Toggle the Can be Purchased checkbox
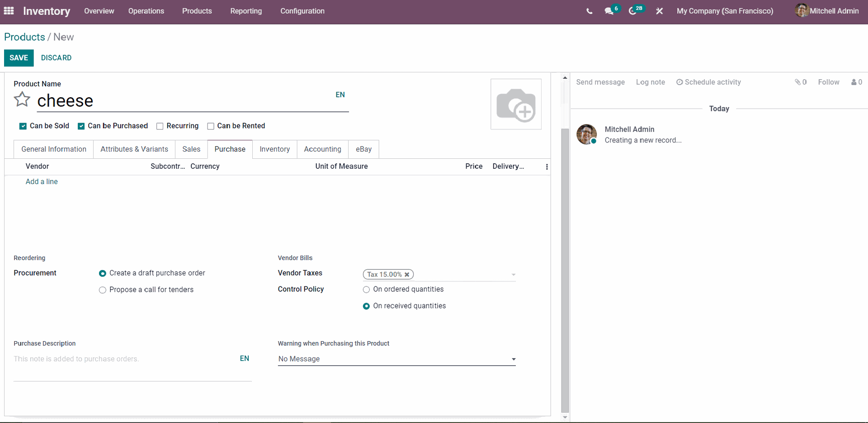Image resolution: width=868 pixels, height=423 pixels. [81, 126]
